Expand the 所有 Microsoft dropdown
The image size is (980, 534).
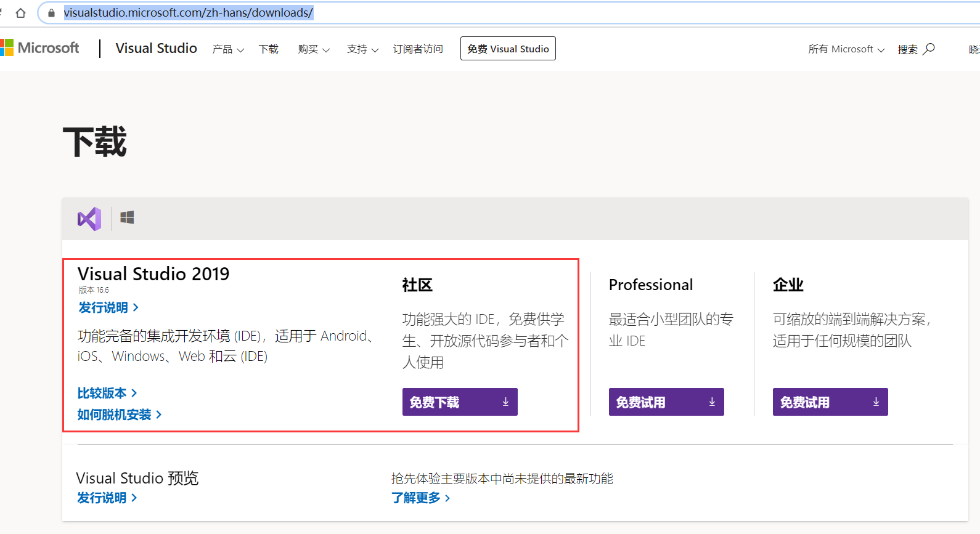[846, 49]
